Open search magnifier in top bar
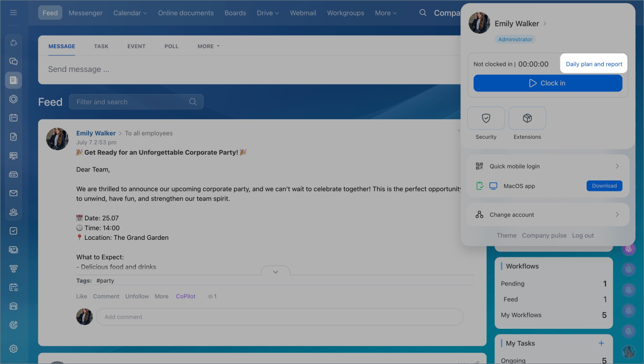The width and height of the screenshot is (644, 364). pos(423,13)
